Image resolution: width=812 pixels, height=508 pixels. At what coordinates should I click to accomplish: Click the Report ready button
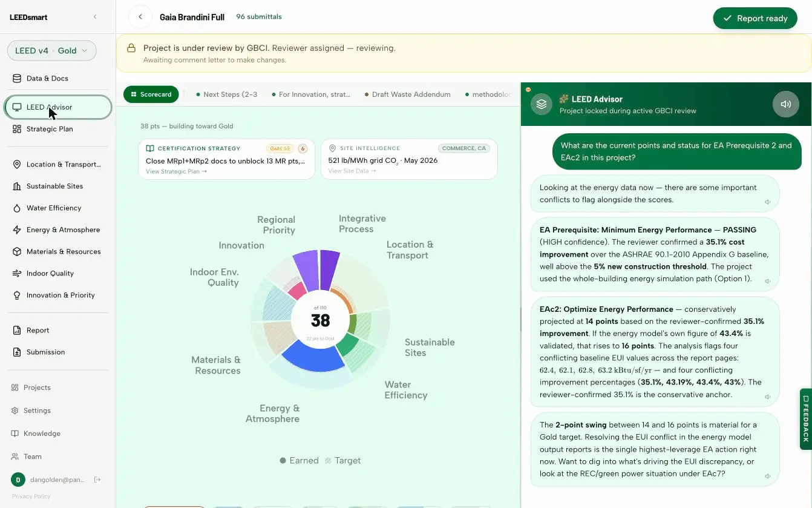click(755, 18)
